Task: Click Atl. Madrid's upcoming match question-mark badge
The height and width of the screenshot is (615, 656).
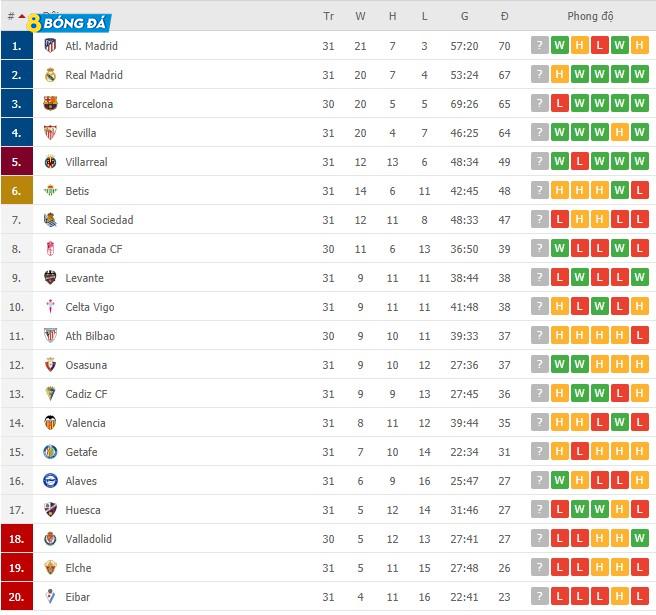Action: click(x=540, y=46)
